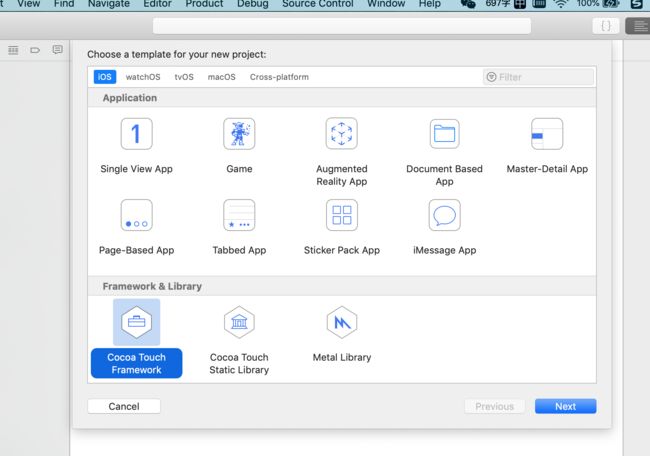Screen dimensions: 650x456
Task: Open the report speech-bubble navigator icon
Action: [x=58, y=50]
